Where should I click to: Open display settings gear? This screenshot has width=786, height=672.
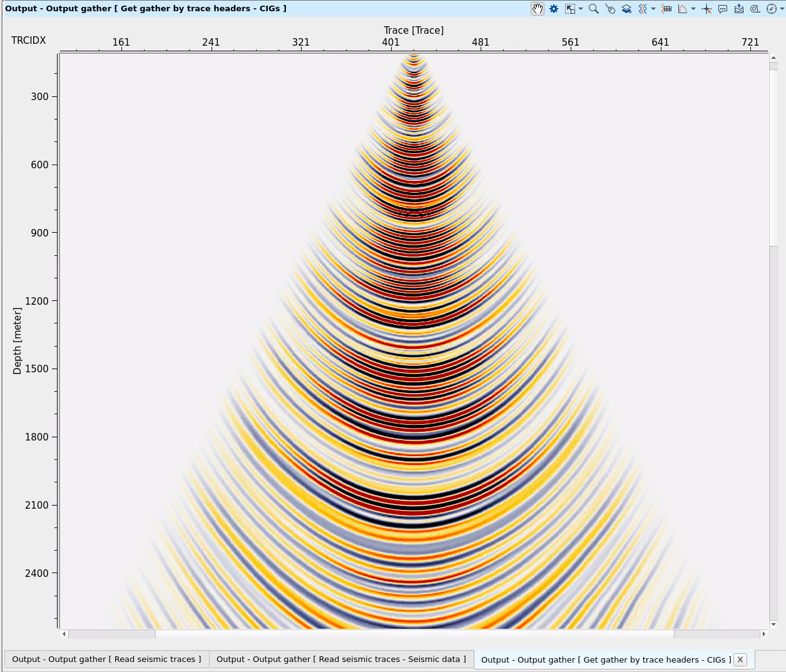point(554,9)
